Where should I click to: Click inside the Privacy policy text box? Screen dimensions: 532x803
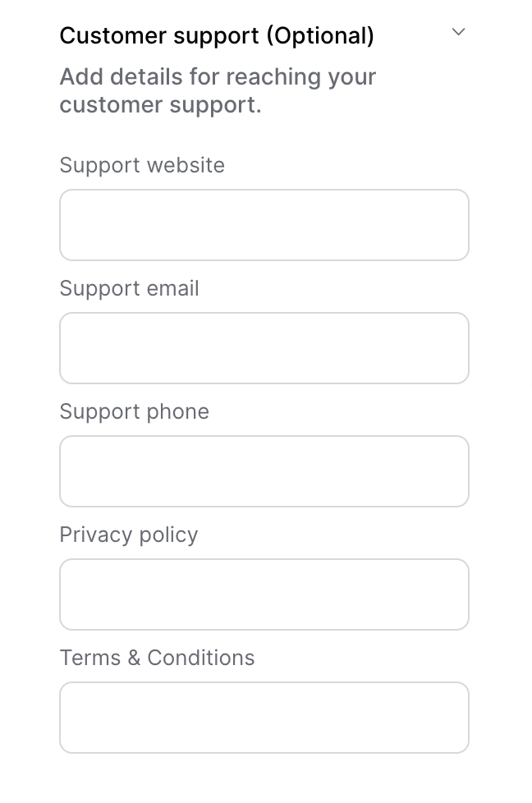(x=264, y=594)
